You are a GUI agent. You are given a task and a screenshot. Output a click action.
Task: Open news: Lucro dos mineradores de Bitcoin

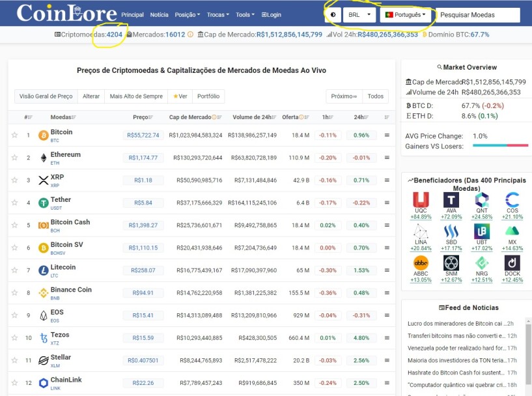457,324
